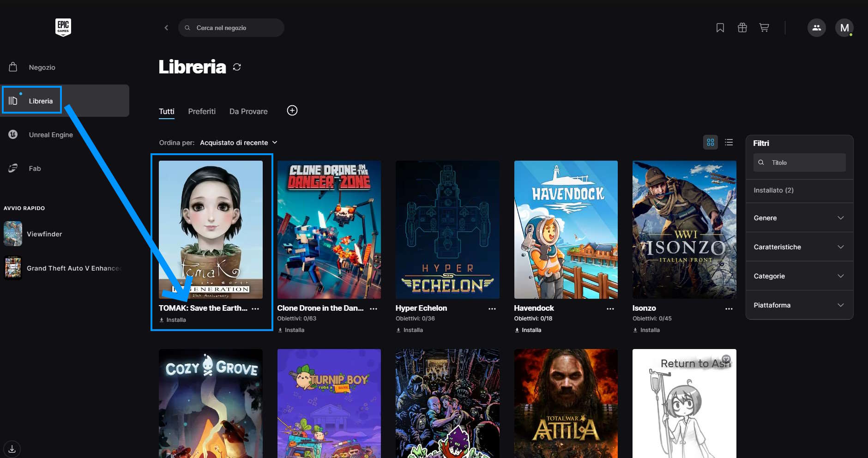Open downloads icon at bottom left
The width and height of the screenshot is (868, 458).
tap(12, 449)
